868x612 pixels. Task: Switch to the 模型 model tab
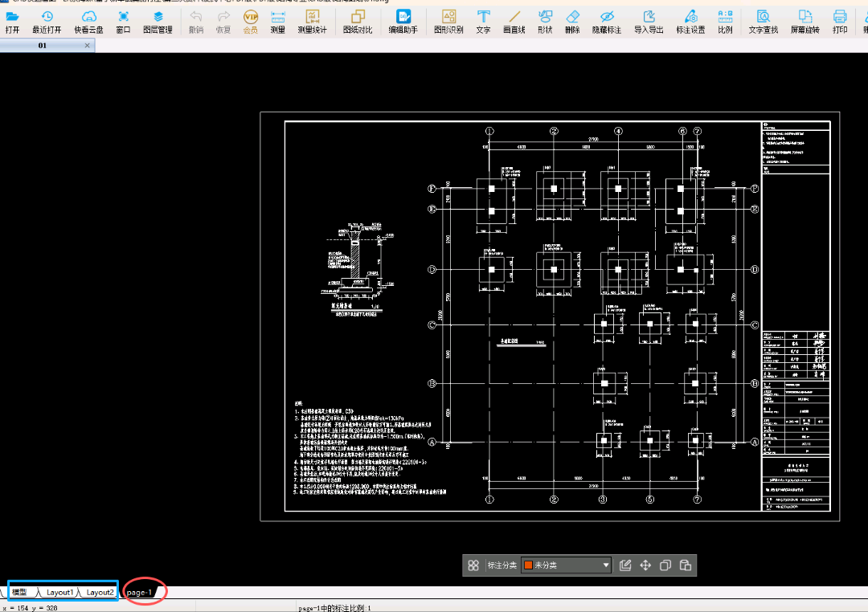(19, 592)
